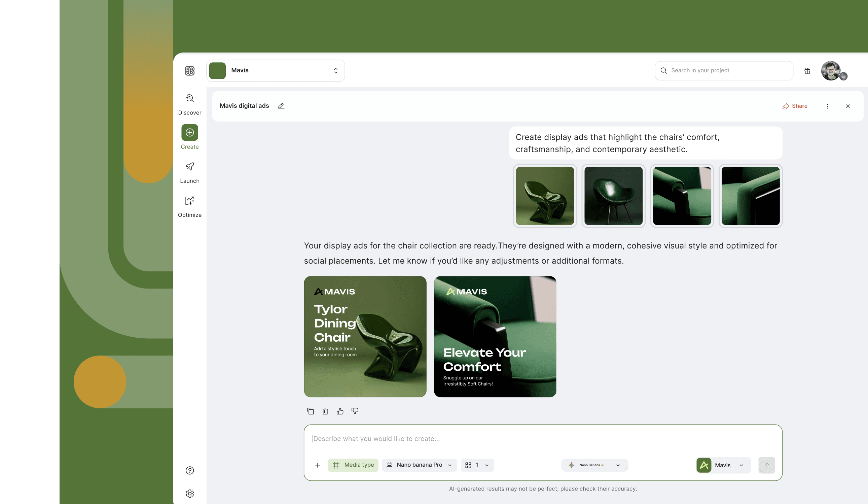Delete the generated ads via trash icon
Screen dimensions: 868x504
click(325, 411)
